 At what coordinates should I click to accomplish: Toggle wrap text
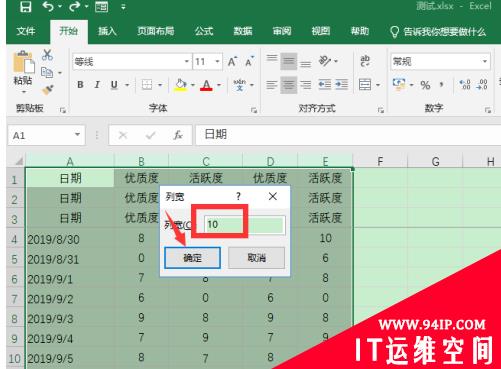click(x=365, y=61)
